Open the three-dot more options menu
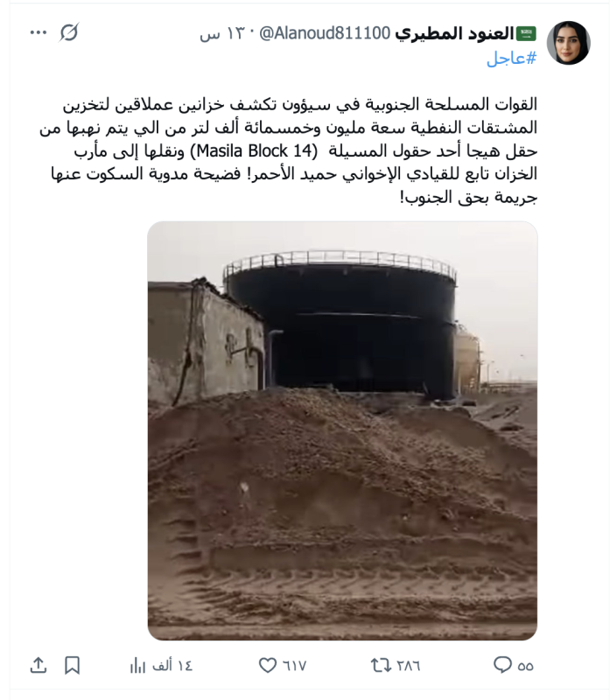The height and width of the screenshot is (700, 610). point(39,32)
